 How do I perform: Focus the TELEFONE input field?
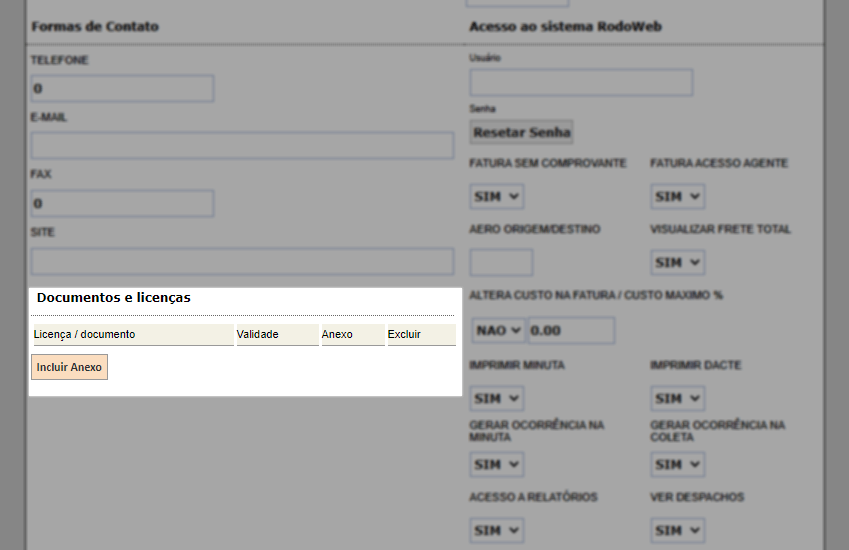122,89
